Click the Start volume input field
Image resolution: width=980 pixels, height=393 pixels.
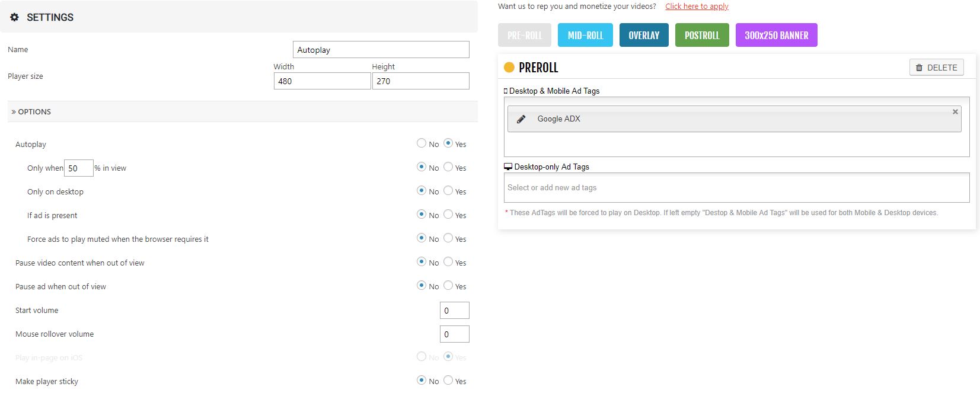pyautogui.click(x=454, y=311)
